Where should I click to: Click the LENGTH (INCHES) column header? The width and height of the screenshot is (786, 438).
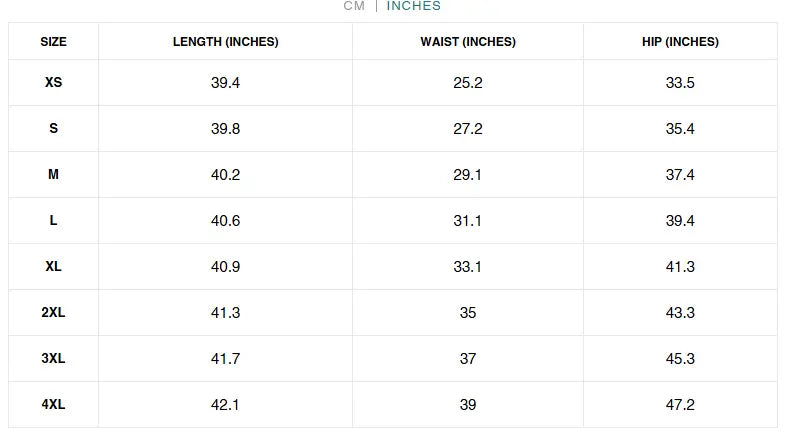[x=225, y=42]
